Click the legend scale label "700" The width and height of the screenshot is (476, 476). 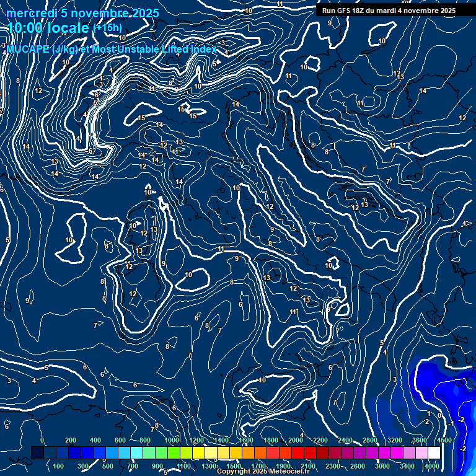coord(133,466)
